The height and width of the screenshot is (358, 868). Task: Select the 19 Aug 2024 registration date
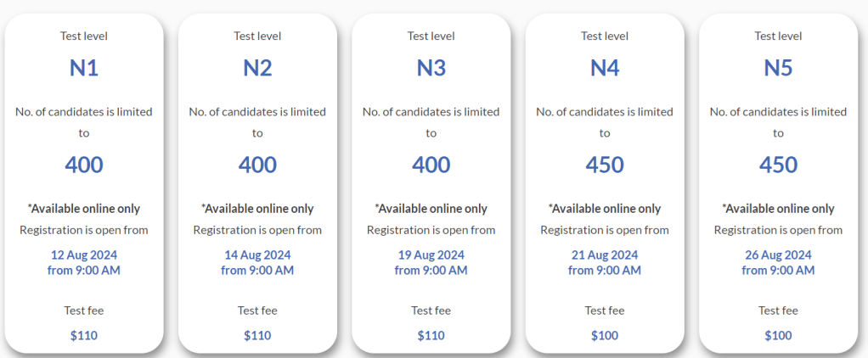[431, 255]
